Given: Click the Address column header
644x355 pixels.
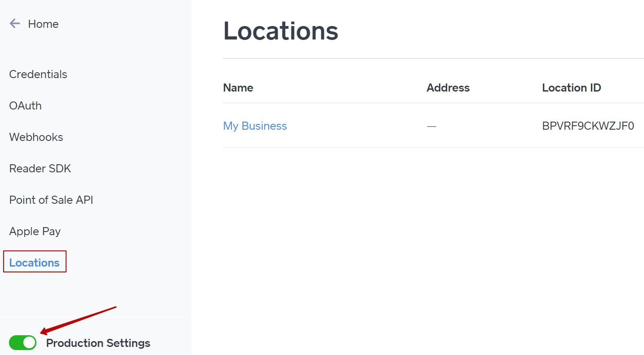Looking at the screenshot, I should (448, 88).
